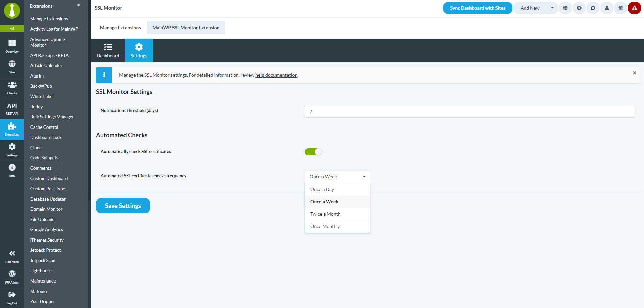
Task: Click the blue info icon in notice
Action: (104, 75)
